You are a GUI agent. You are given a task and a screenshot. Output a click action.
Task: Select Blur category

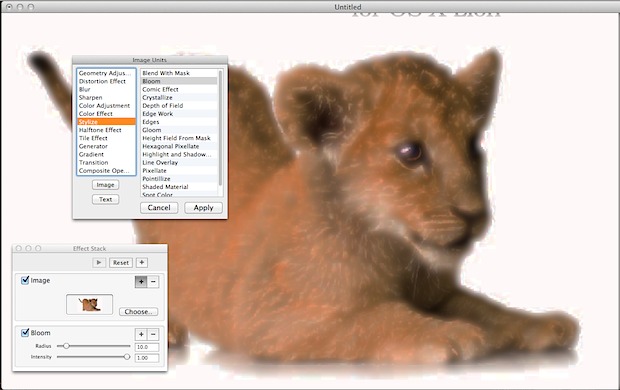[x=106, y=89]
